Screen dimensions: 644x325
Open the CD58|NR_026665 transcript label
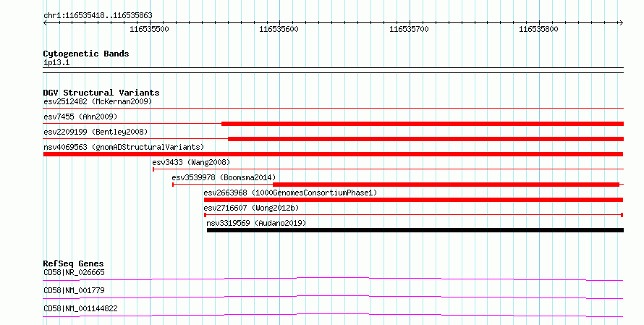(x=74, y=272)
